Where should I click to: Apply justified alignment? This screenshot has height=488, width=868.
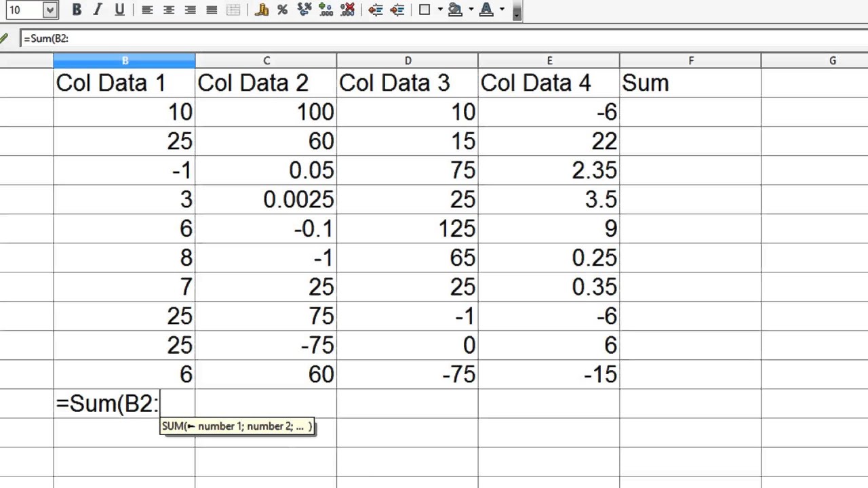[212, 9]
